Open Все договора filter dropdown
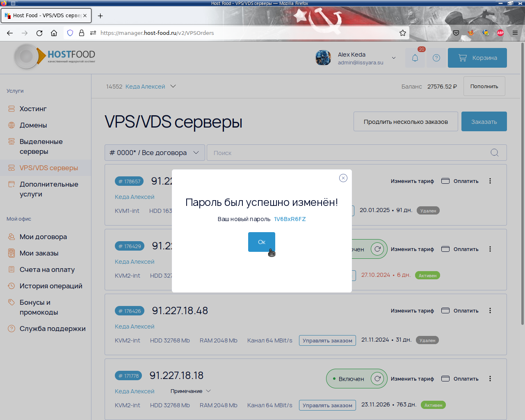 point(155,153)
